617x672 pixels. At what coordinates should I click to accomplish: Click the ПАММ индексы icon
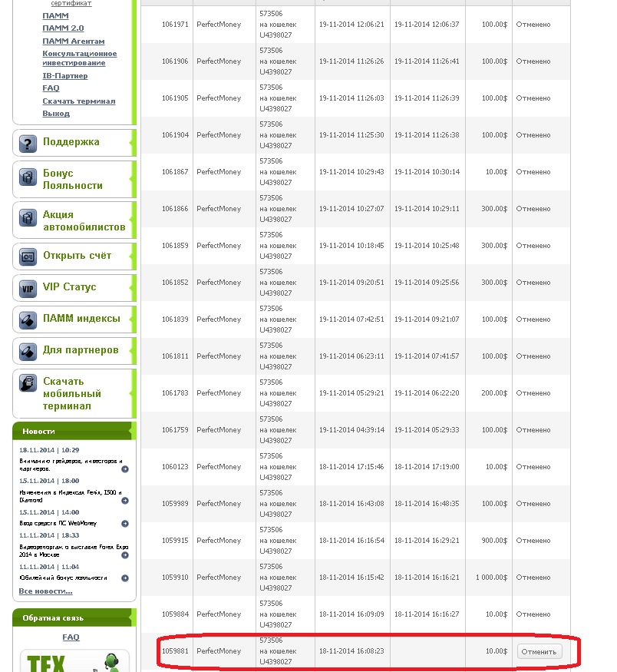pos(28,320)
